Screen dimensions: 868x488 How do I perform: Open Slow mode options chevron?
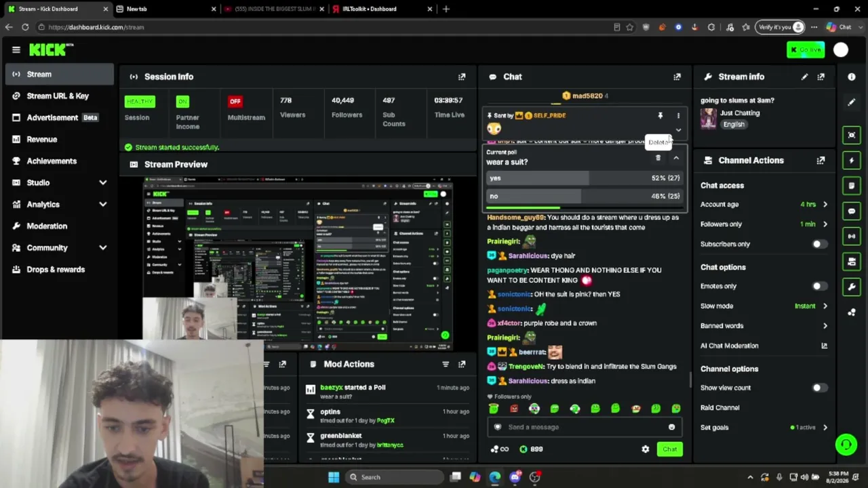tap(825, 306)
